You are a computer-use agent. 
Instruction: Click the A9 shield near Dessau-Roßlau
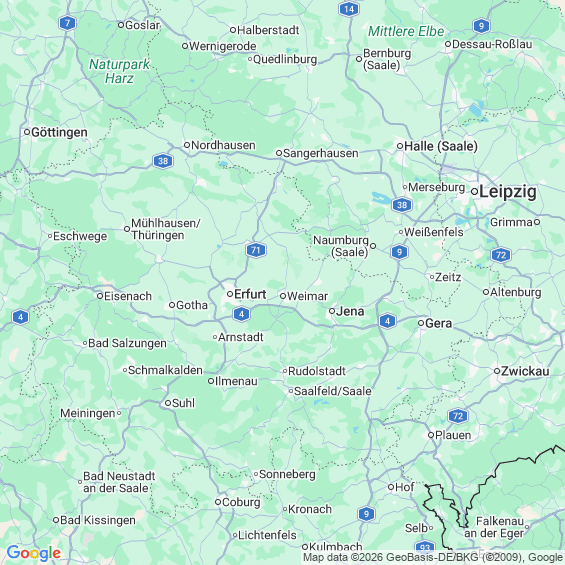481,26
